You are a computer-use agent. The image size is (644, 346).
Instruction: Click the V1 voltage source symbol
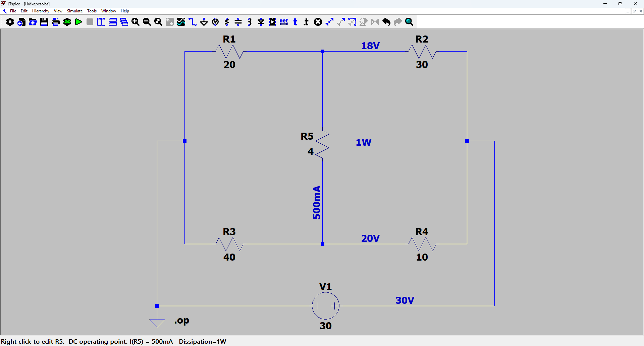coord(325,306)
